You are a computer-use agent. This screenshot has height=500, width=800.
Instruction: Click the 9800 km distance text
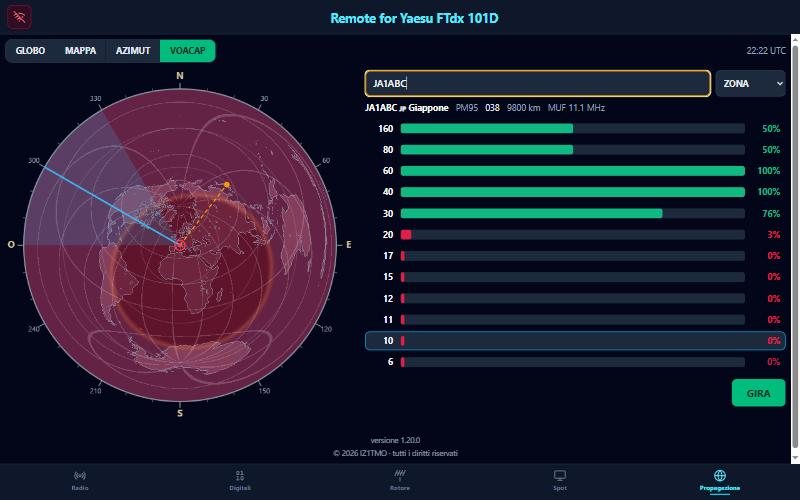(x=523, y=108)
